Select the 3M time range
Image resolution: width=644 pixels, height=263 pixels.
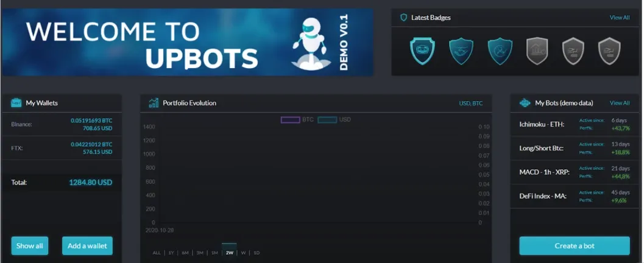200,253
